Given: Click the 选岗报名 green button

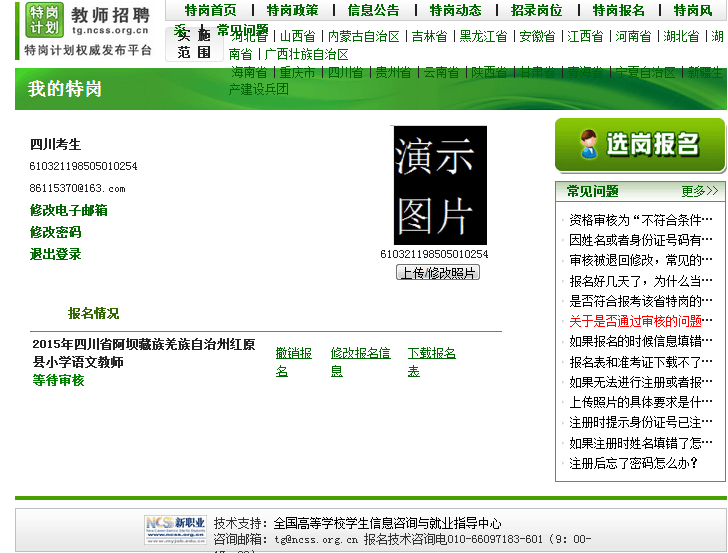Looking at the screenshot, I should 639,145.
